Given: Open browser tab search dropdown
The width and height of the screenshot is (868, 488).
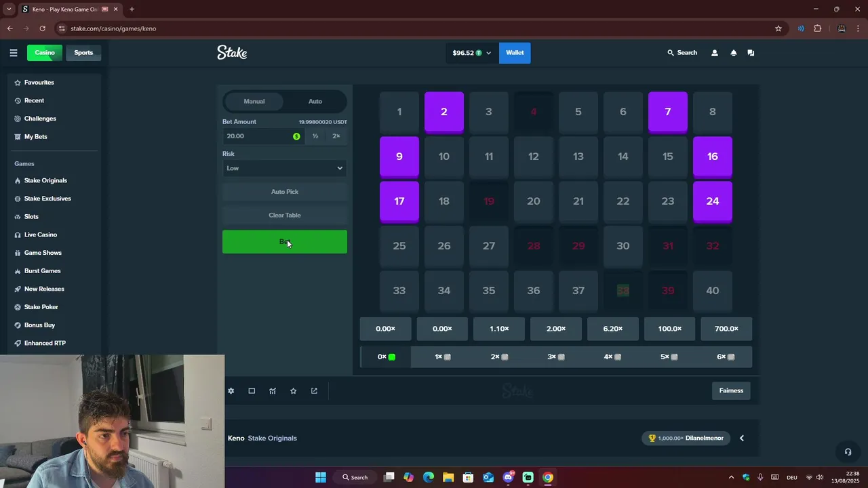Looking at the screenshot, I should click(x=9, y=9).
